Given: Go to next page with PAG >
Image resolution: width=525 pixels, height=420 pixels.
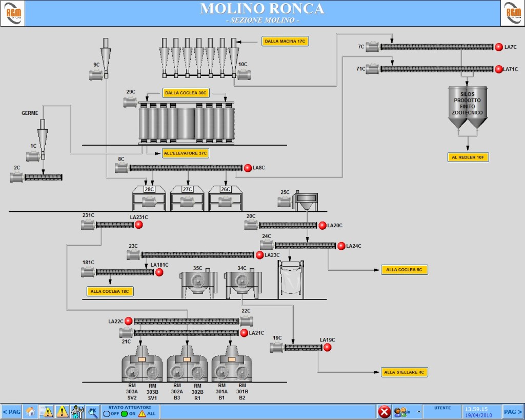Looking at the screenshot, I should pos(513,412).
